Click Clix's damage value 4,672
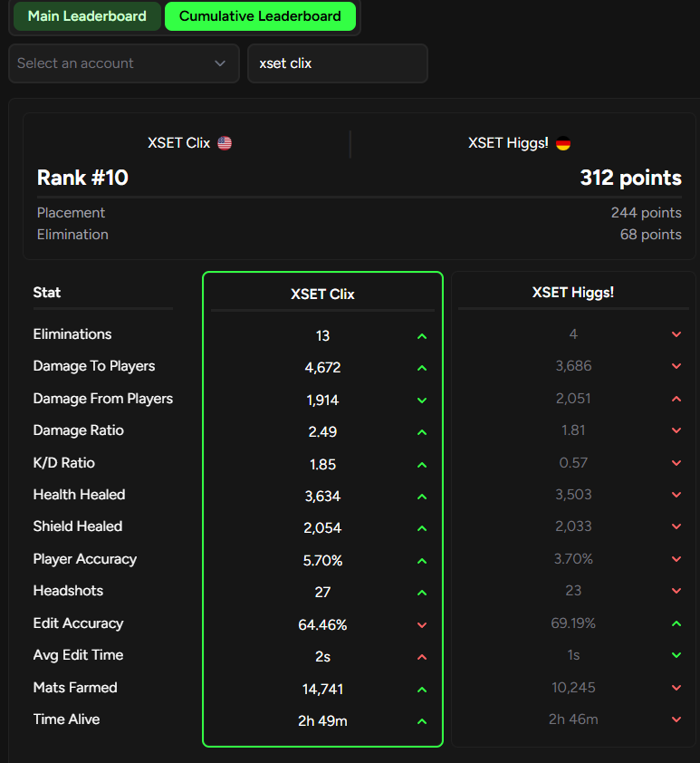The height and width of the screenshot is (763, 700). [x=322, y=368]
